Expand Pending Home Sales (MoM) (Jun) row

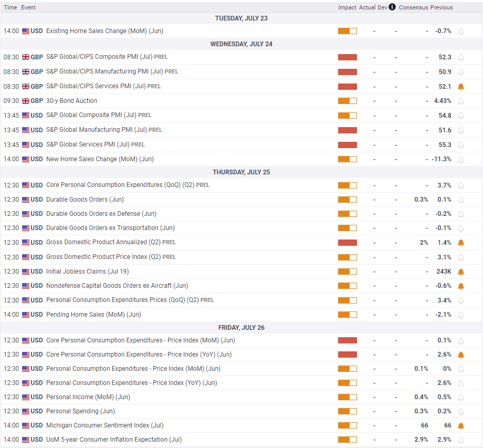tap(241, 315)
